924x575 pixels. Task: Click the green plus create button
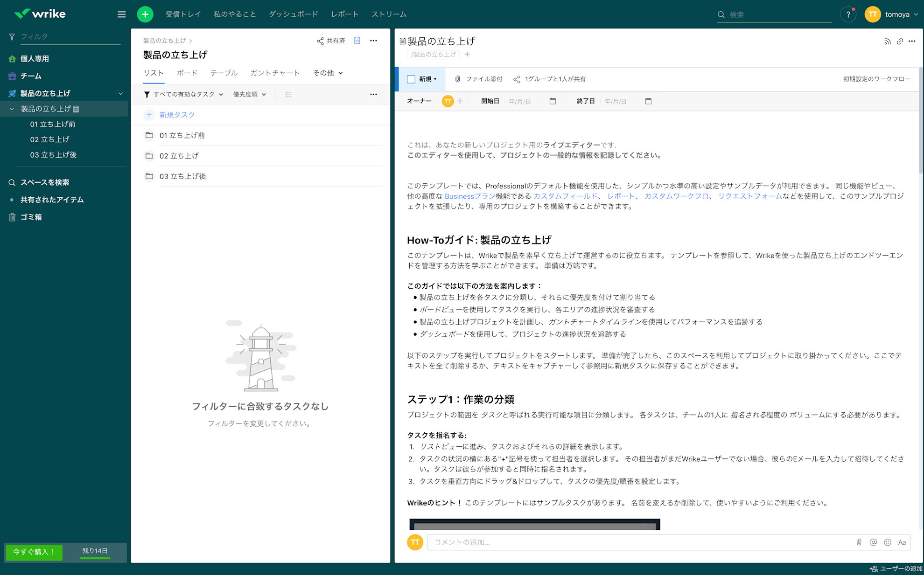point(145,14)
